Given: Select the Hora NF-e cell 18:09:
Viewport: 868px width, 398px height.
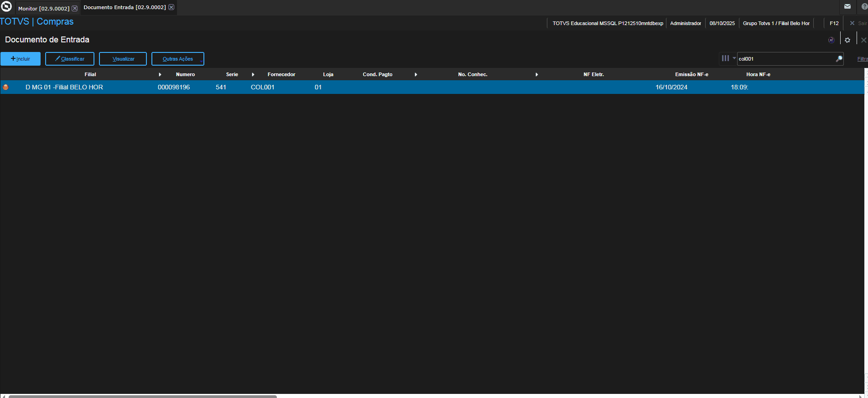Looking at the screenshot, I should (739, 87).
